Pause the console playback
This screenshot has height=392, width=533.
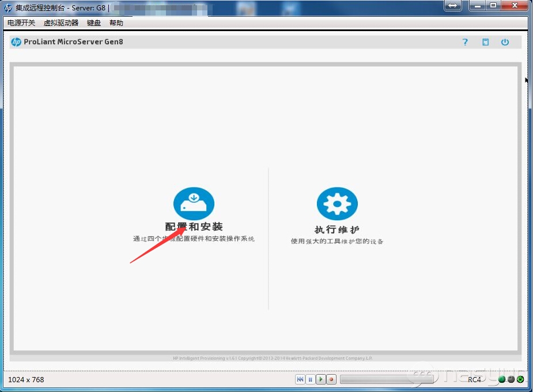coord(311,379)
